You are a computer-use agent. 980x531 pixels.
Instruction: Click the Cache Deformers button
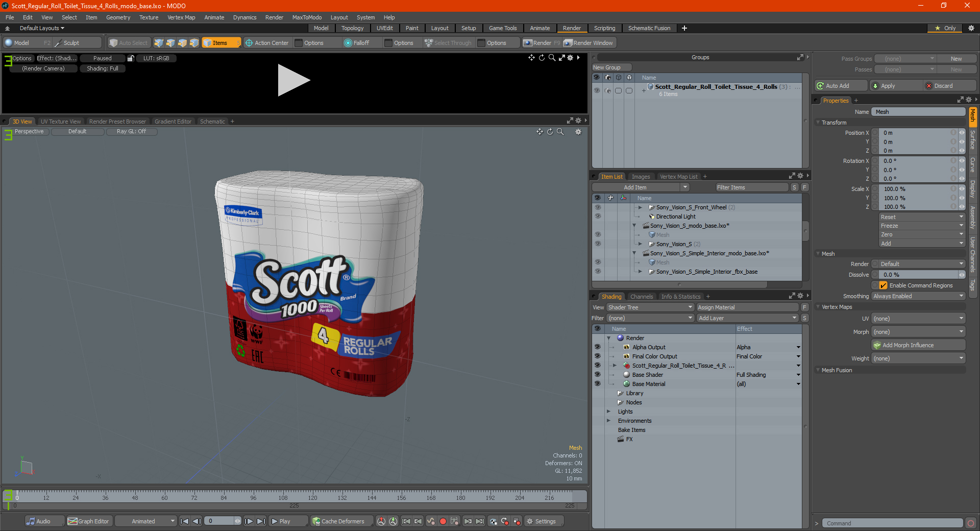click(x=341, y=521)
